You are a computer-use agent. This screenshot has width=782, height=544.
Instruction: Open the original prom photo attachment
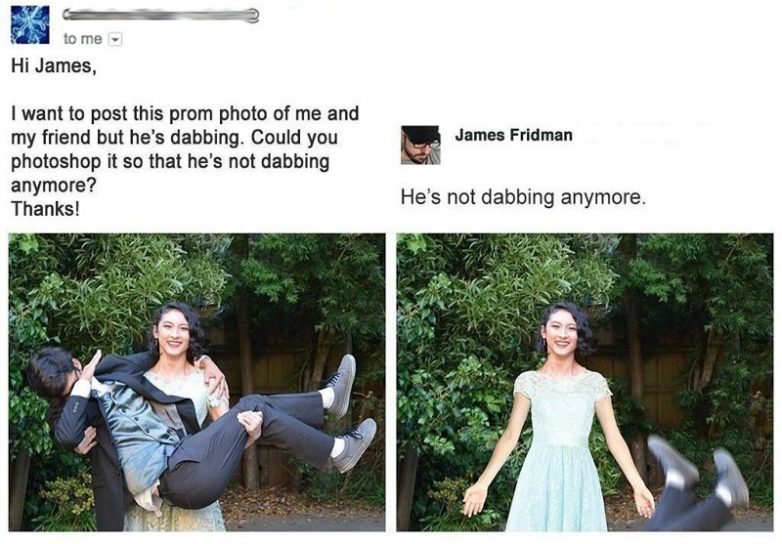pyautogui.click(x=197, y=382)
